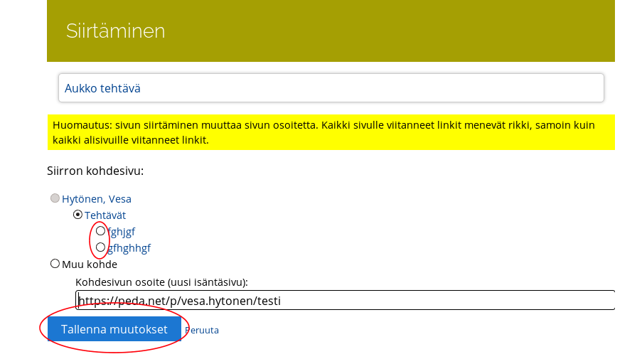Click the Kohdesivun osoite (uusi isäntäsivu) label

point(161,282)
